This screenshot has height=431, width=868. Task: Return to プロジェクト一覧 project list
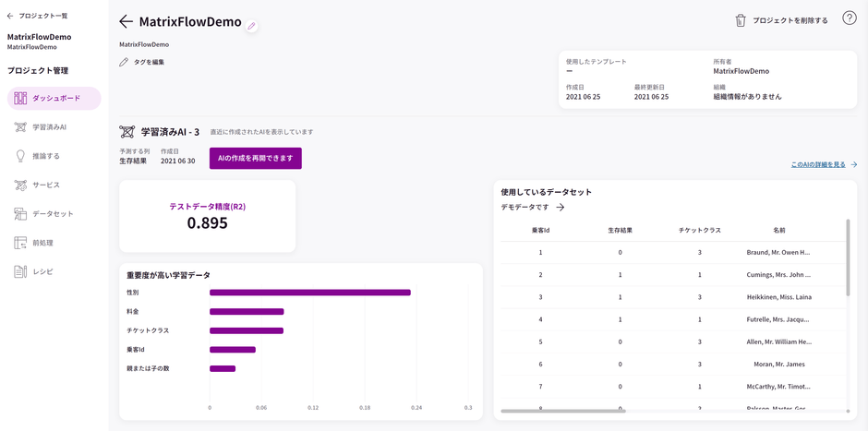(37, 16)
